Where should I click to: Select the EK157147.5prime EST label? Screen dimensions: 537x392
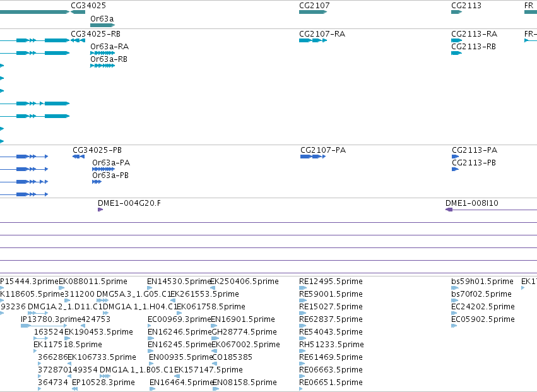(209, 370)
